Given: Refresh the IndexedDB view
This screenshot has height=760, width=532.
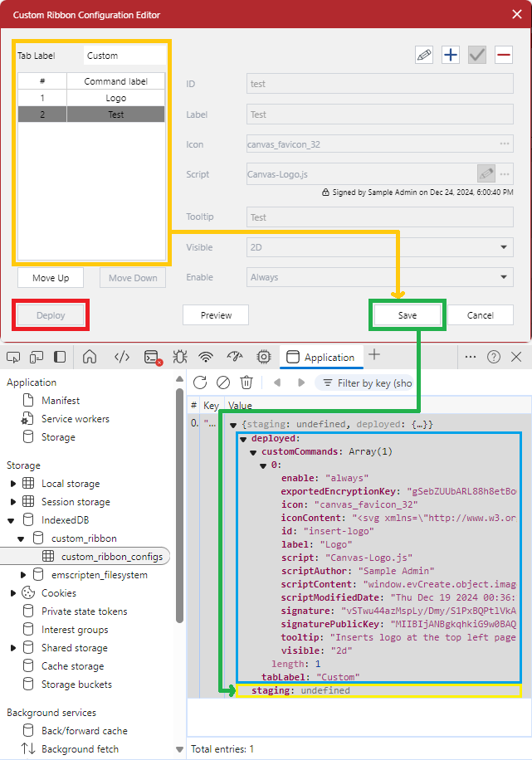Looking at the screenshot, I should 200,382.
